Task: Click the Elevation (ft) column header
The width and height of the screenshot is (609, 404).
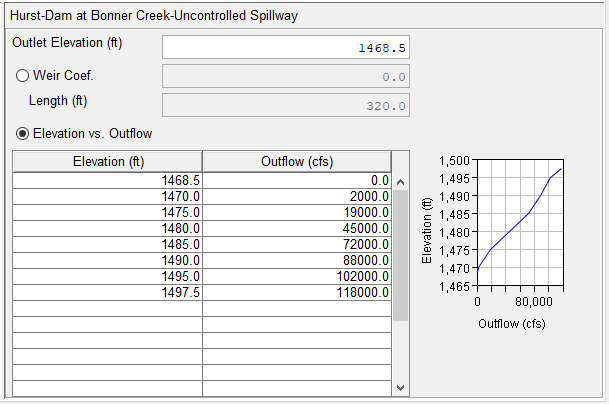Action: pos(108,162)
